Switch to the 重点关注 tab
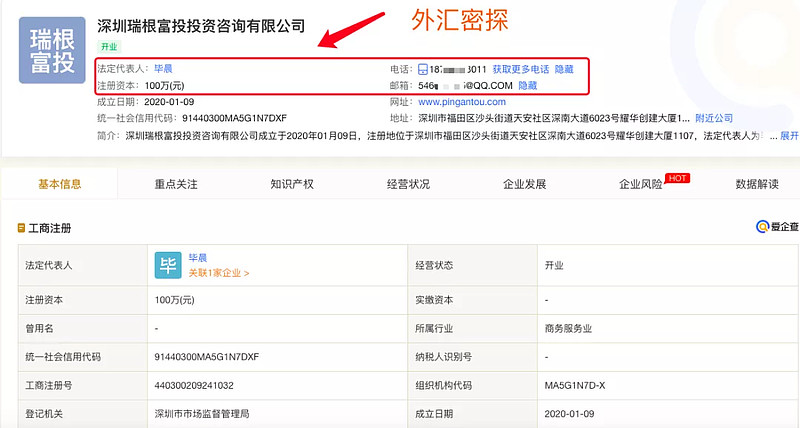Viewport: 800px width, 428px height. pyautogui.click(x=176, y=184)
